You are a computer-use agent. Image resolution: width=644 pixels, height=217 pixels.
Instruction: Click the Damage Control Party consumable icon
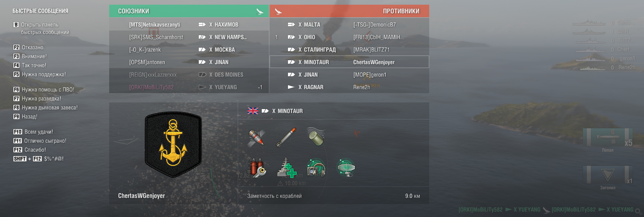(257, 168)
